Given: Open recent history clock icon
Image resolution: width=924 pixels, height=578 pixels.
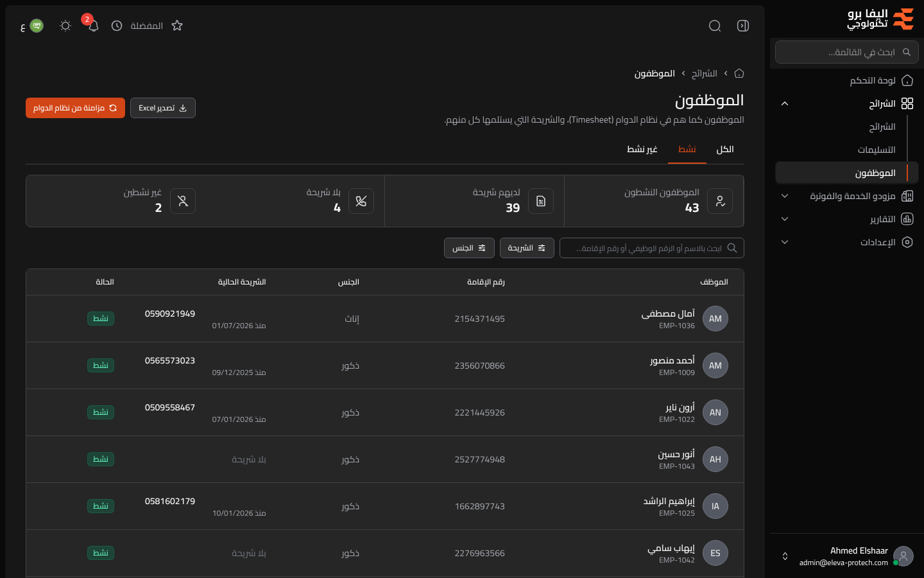Looking at the screenshot, I should [x=117, y=26].
